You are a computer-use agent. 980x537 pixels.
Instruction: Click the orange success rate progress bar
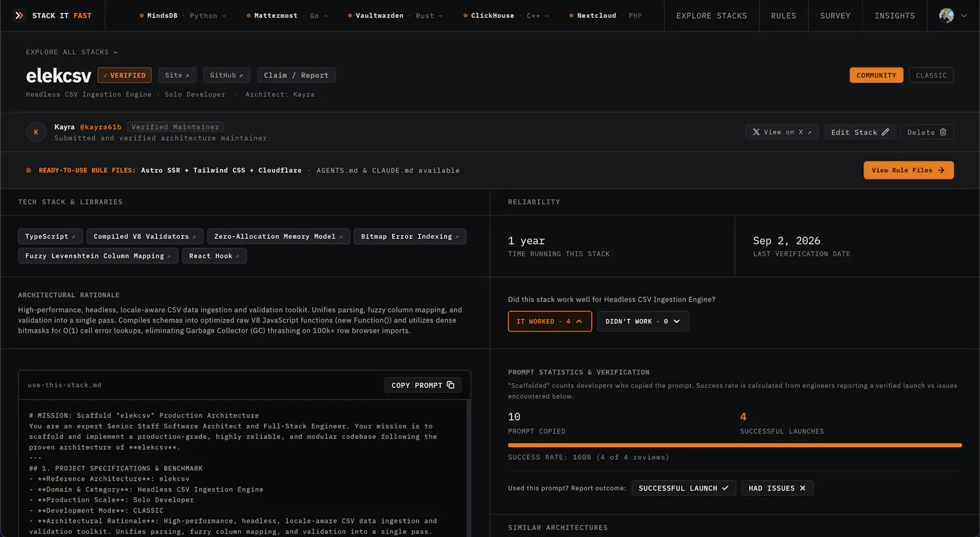(734, 445)
